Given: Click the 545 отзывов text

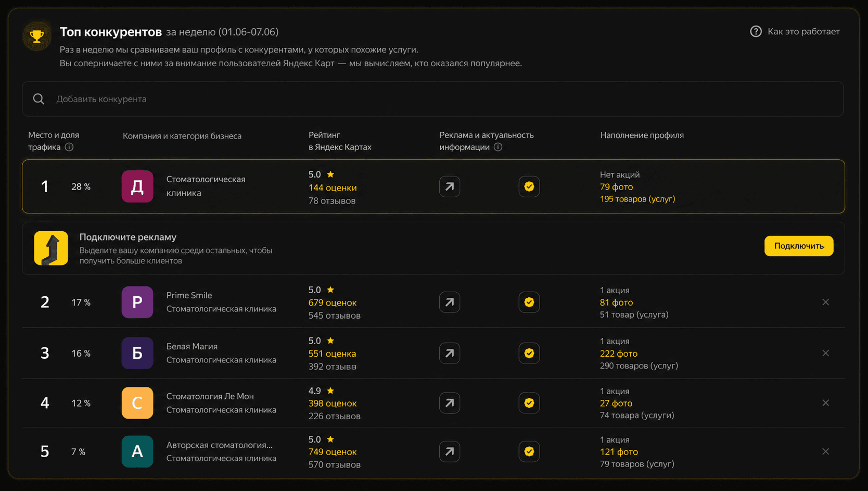Looking at the screenshot, I should click(335, 316).
